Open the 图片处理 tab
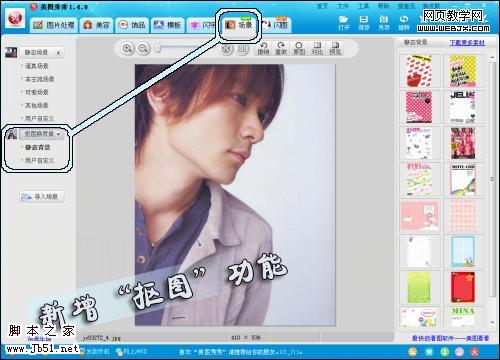 pyautogui.click(x=53, y=25)
